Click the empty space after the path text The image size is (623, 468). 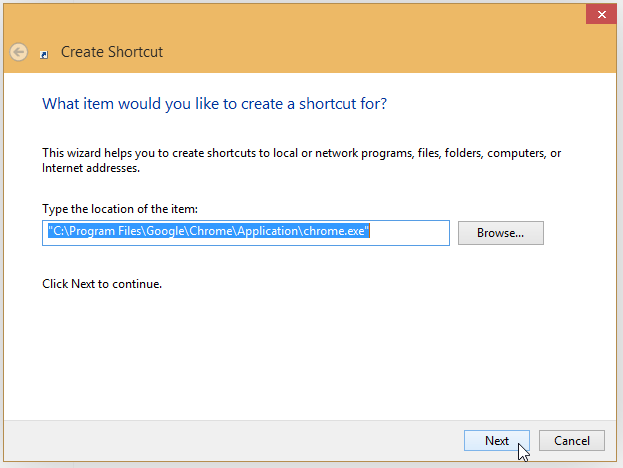(x=409, y=233)
